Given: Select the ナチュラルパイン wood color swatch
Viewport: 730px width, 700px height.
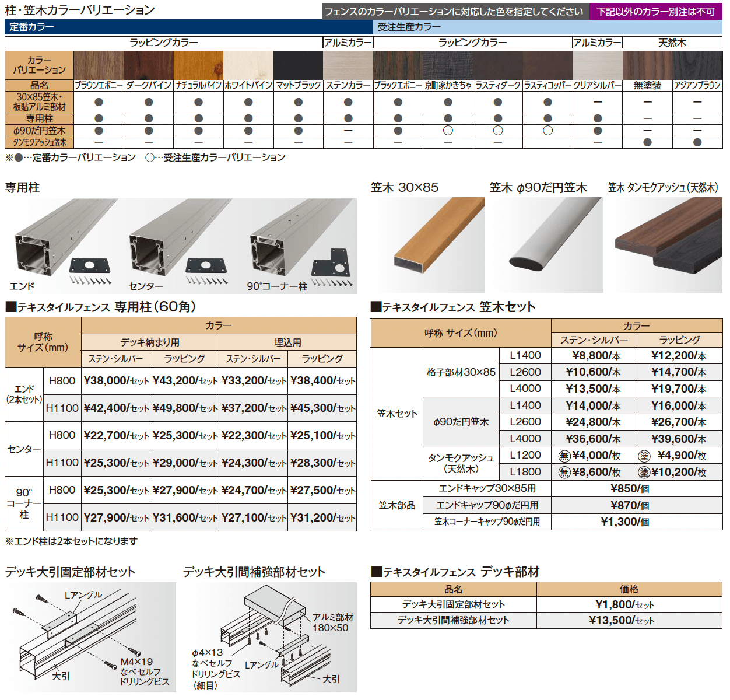Looking at the screenshot, I should [x=198, y=65].
